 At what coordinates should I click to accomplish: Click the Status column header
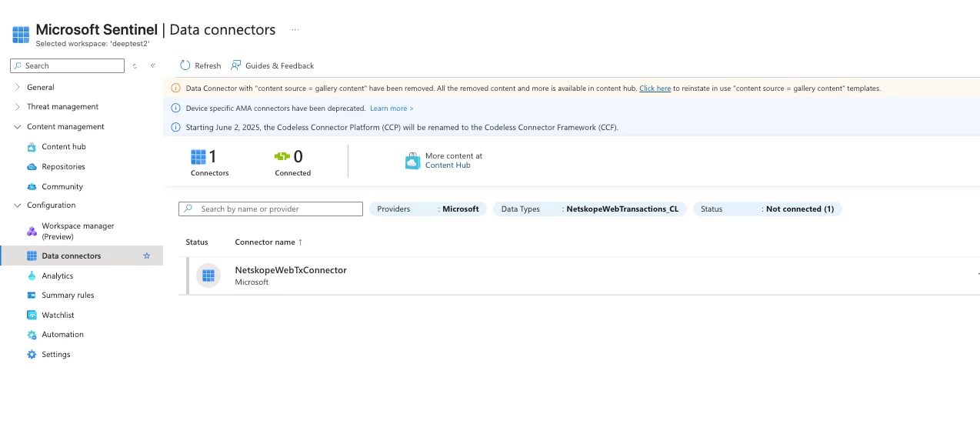[x=197, y=242]
